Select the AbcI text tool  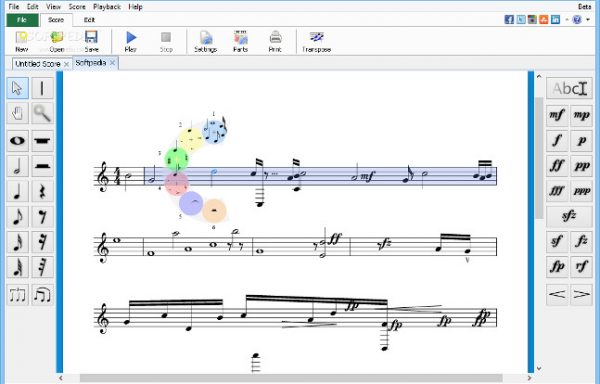pos(569,88)
